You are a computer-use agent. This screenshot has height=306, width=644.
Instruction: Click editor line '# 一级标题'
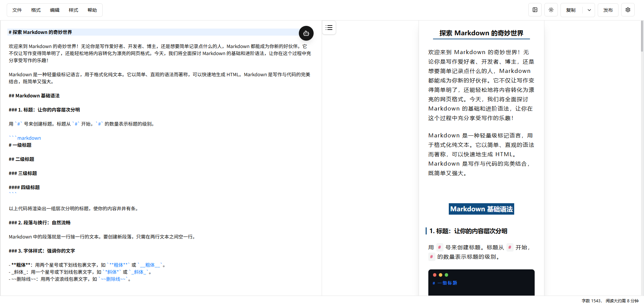[20, 145]
